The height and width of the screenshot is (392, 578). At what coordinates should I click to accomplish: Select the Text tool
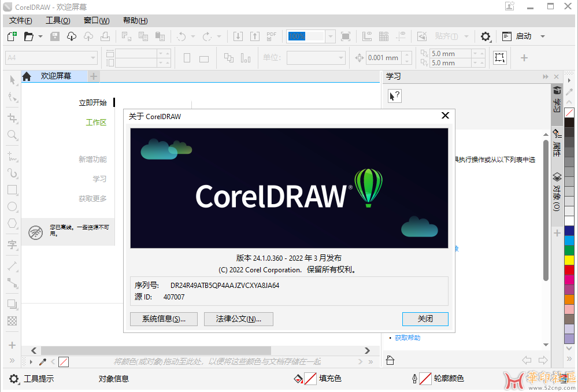[12, 244]
